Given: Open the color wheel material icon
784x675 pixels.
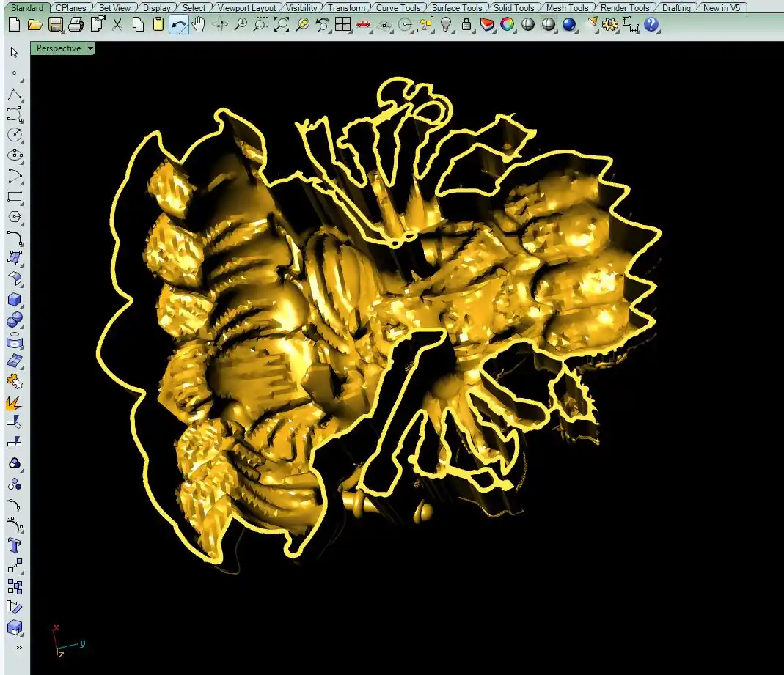Looking at the screenshot, I should coord(507,24).
